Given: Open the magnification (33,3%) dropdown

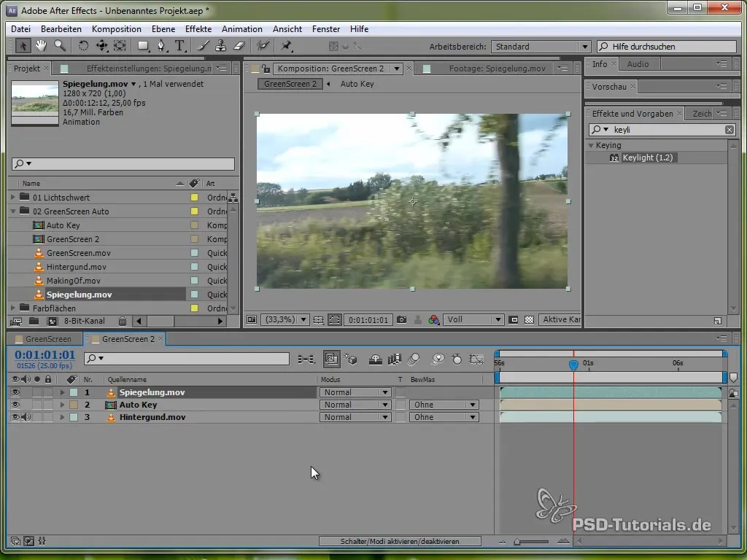Looking at the screenshot, I should click(285, 320).
